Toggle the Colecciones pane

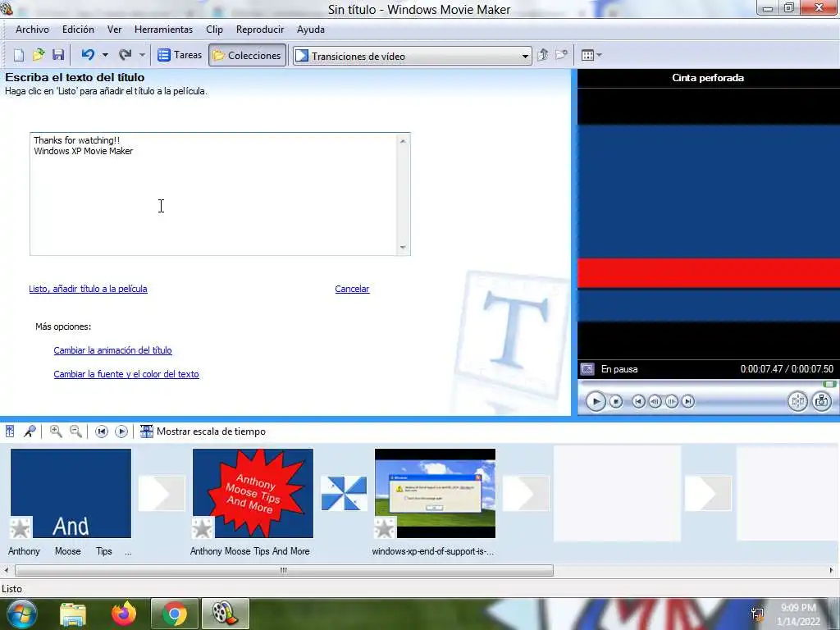pyautogui.click(x=247, y=55)
